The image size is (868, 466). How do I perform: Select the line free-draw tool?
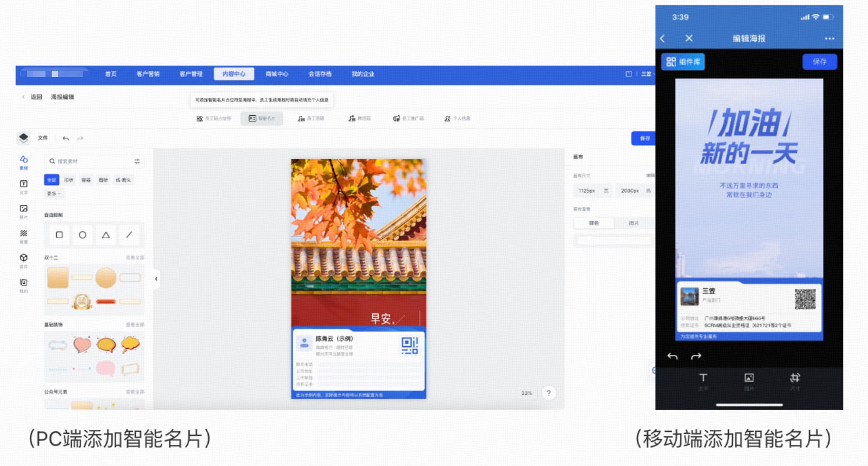pos(129,235)
